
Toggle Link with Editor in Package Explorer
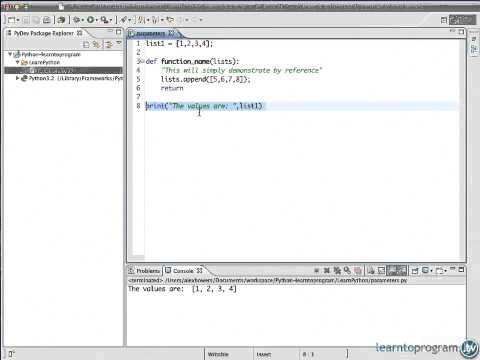pyautogui.click(x=97, y=44)
